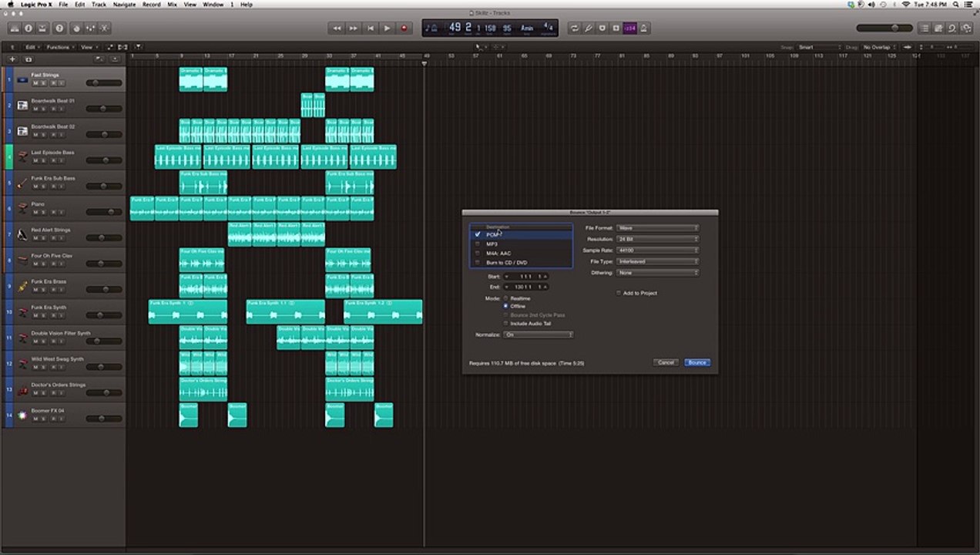Select the Realtime mode radio button
The image size is (980, 555).
505,298
